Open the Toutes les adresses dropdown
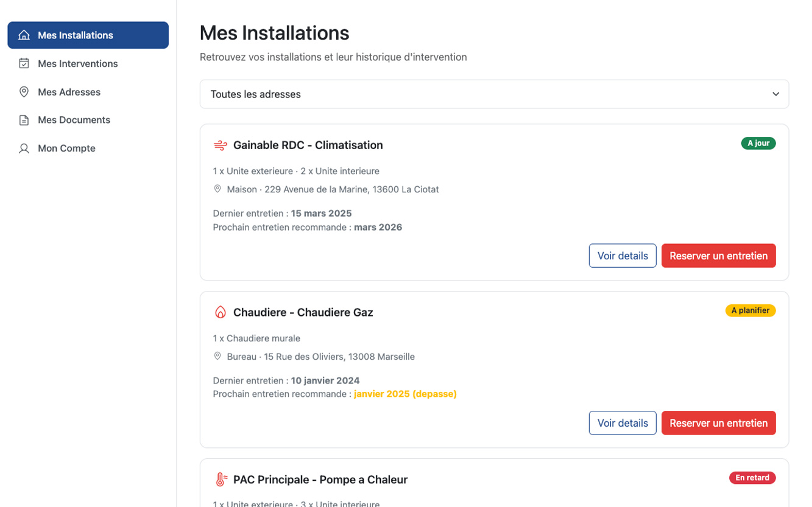This screenshot has width=812, height=507. point(493,94)
